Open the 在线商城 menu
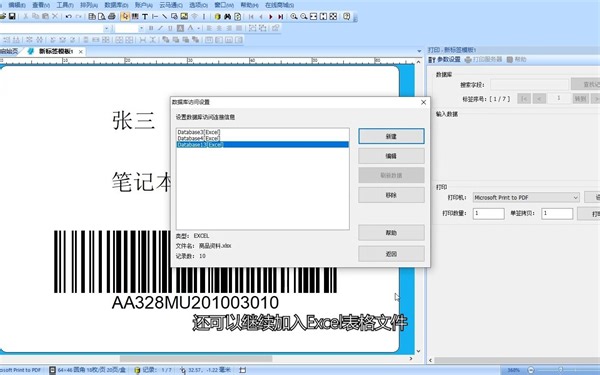The image size is (600, 375). tap(279, 5)
